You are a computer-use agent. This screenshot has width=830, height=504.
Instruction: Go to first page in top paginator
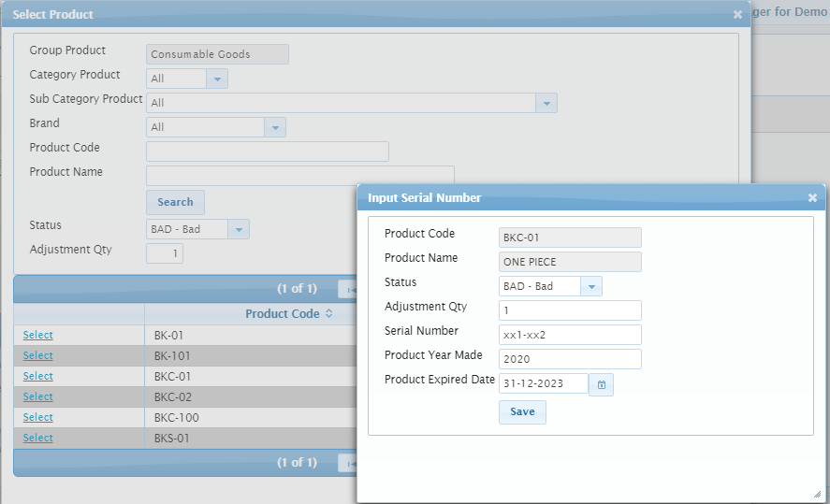coord(348,289)
